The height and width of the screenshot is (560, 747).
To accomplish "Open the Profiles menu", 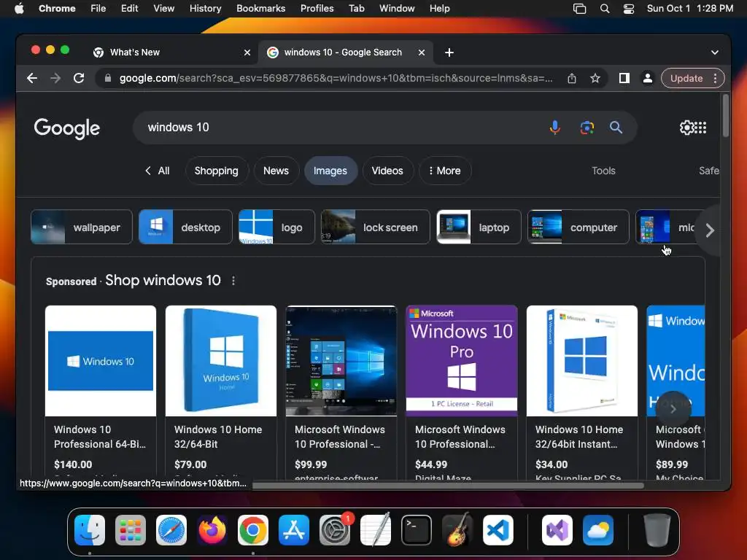I will pyautogui.click(x=317, y=9).
